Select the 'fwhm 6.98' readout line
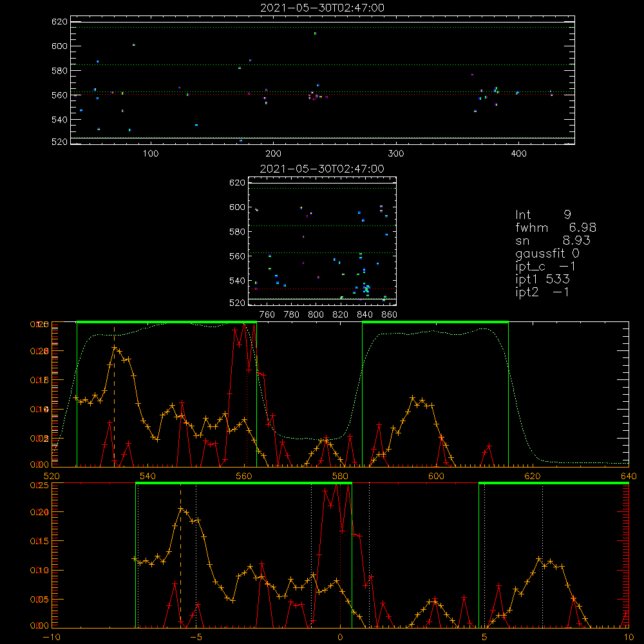644x644 pixels. pyautogui.click(x=556, y=227)
